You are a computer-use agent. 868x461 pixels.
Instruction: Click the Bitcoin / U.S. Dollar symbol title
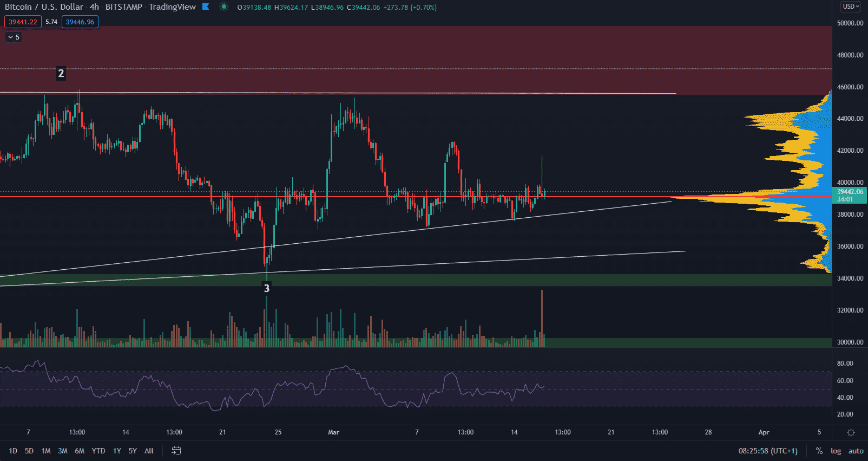pyautogui.click(x=44, y=7)
